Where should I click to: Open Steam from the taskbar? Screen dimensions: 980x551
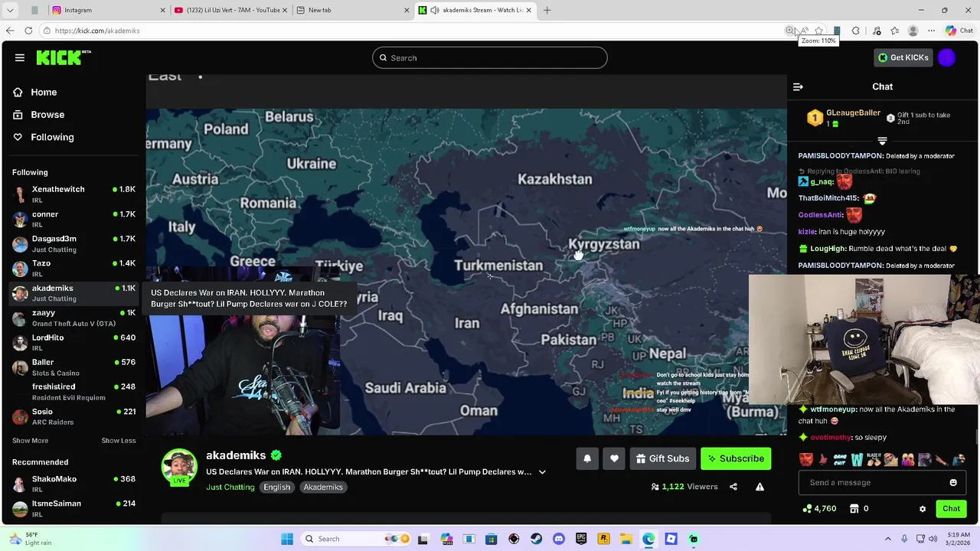[536, 539]
